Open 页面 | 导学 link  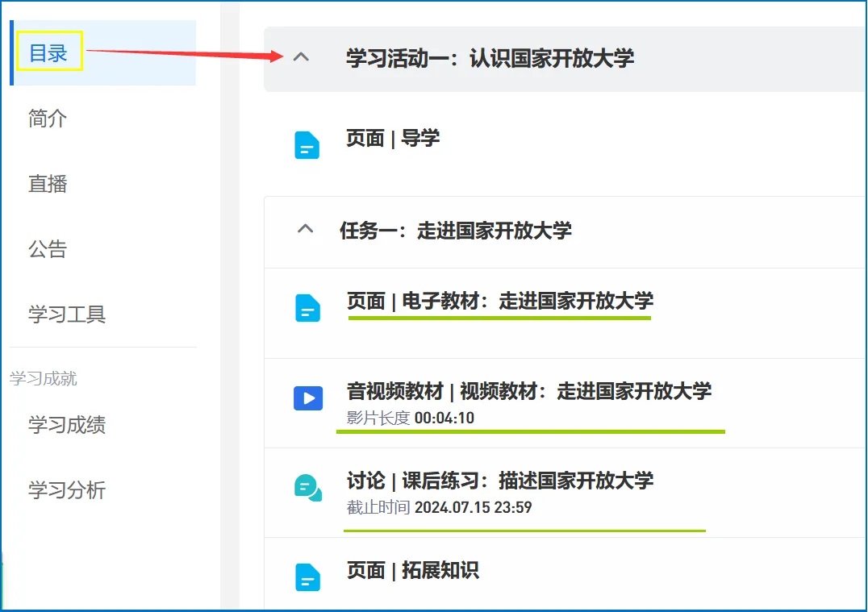[x=393, y=138]
